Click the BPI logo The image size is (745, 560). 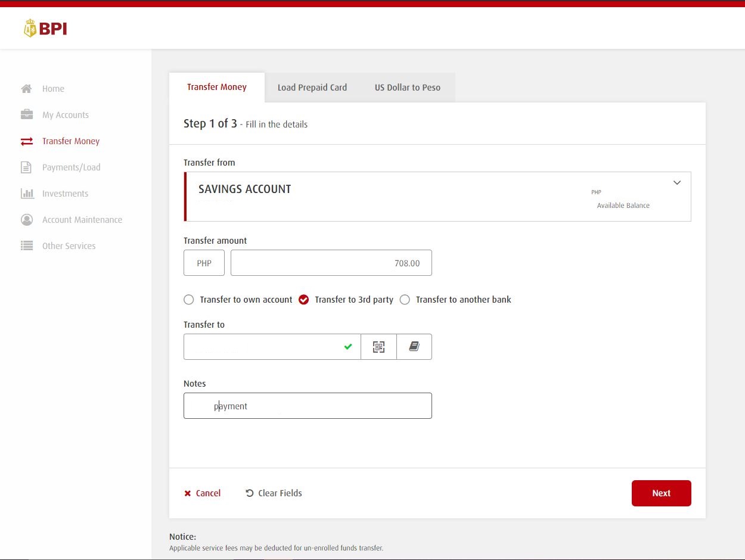coord(45,28)
